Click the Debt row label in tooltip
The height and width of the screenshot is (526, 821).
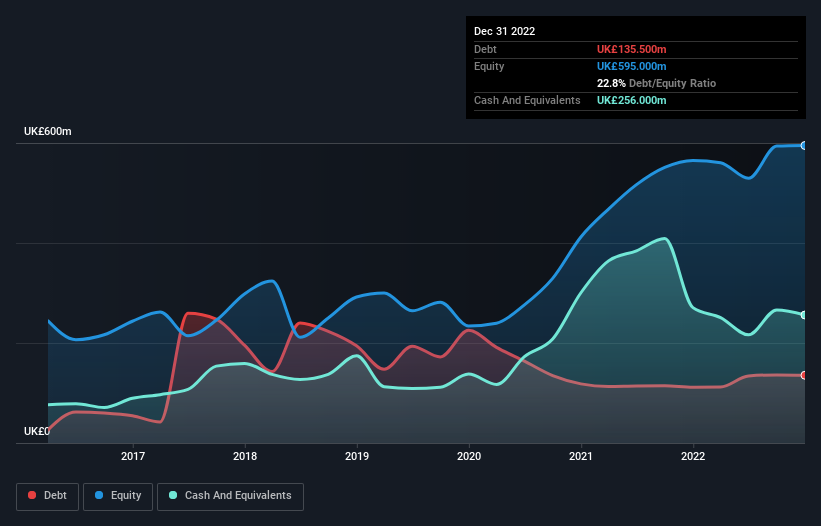(485, 49)
